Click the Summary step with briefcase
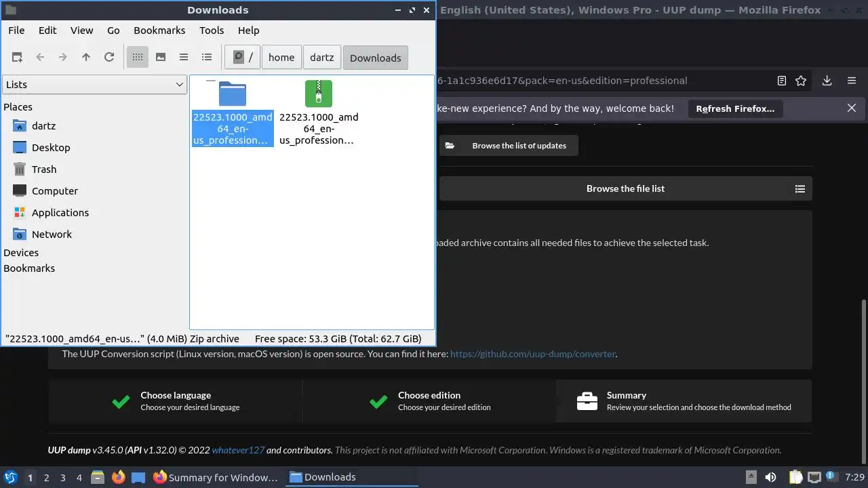This screenshot has width=868, height=488. click(x=684, y=401)
